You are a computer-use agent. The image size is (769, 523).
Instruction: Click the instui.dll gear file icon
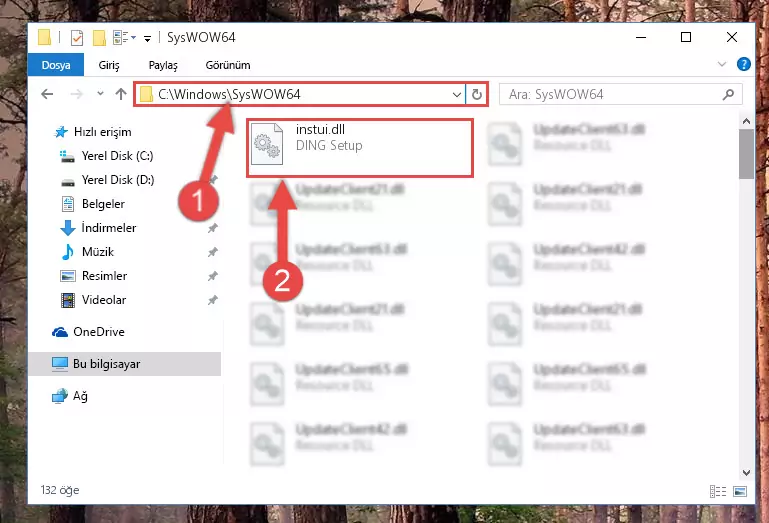pyautogui.click(x=267, y=144)
